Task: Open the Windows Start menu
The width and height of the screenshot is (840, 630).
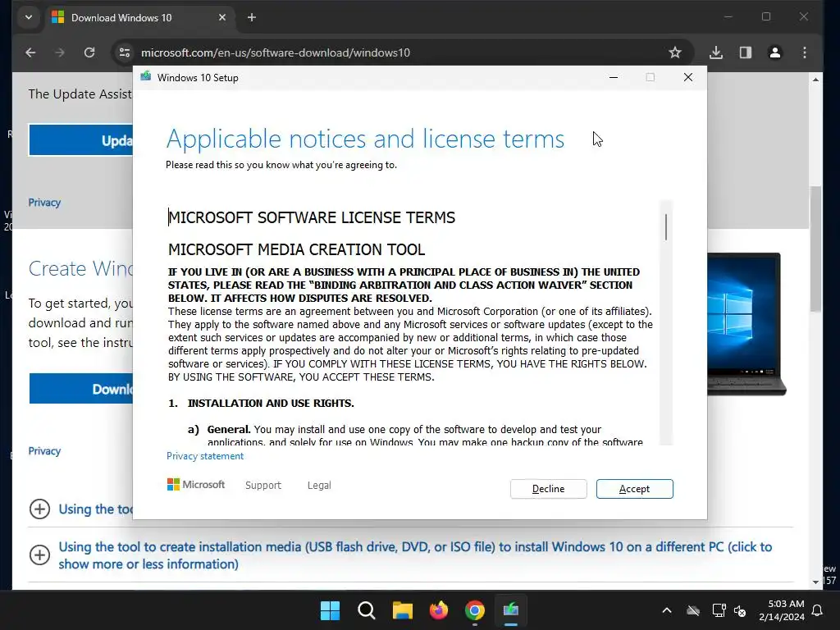Action: click(330, 610)
